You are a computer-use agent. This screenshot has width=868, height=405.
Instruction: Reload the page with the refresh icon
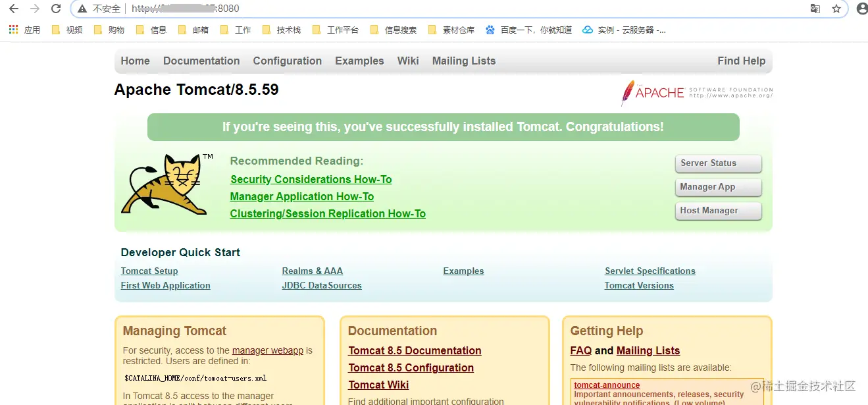coord(56,9)
